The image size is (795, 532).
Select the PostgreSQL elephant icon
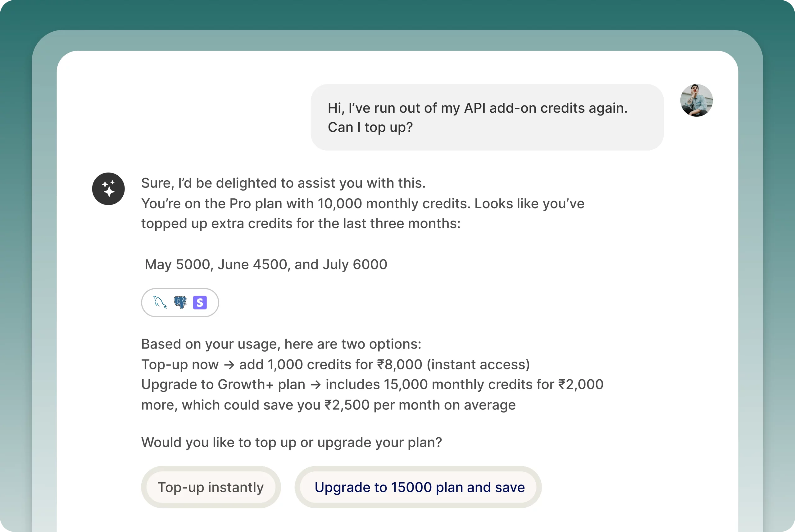(x=180, y=302)
